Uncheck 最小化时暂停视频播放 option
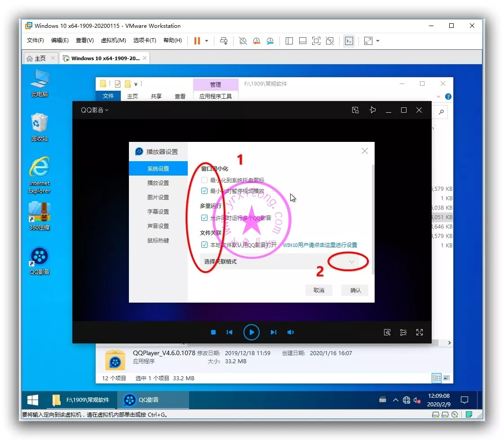 (204, 191)
